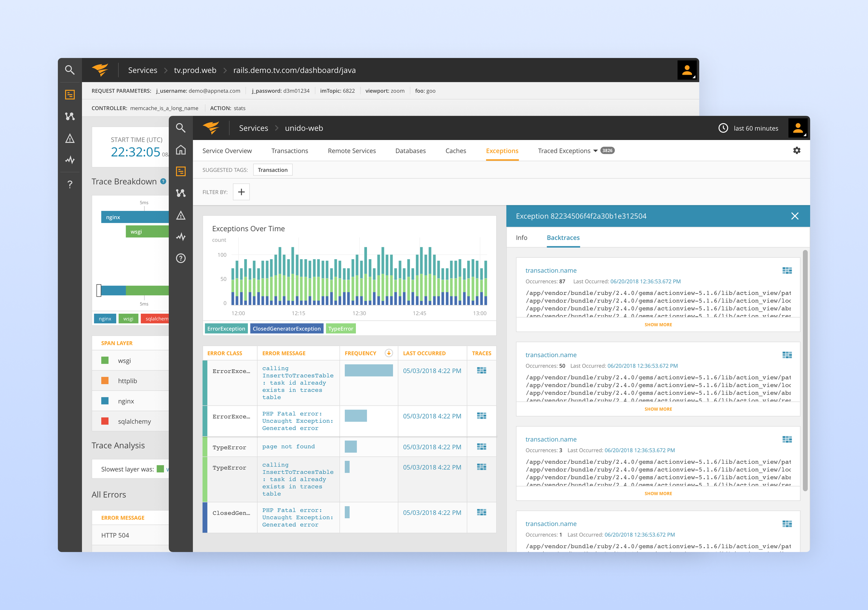Screen dimensions: 868x610
Task: Click the clock icon beside last 60 minutes
Action: point(723,128)
